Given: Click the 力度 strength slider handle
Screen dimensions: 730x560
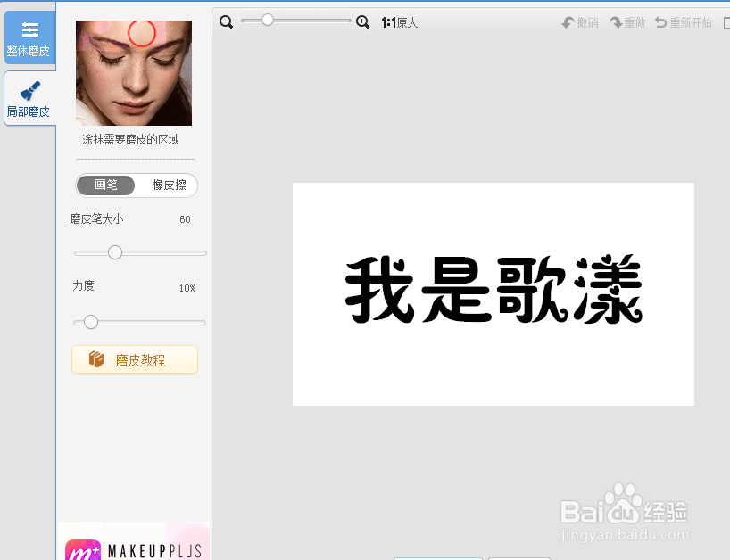Looking at the screenshot, I should tap(90, 322).
